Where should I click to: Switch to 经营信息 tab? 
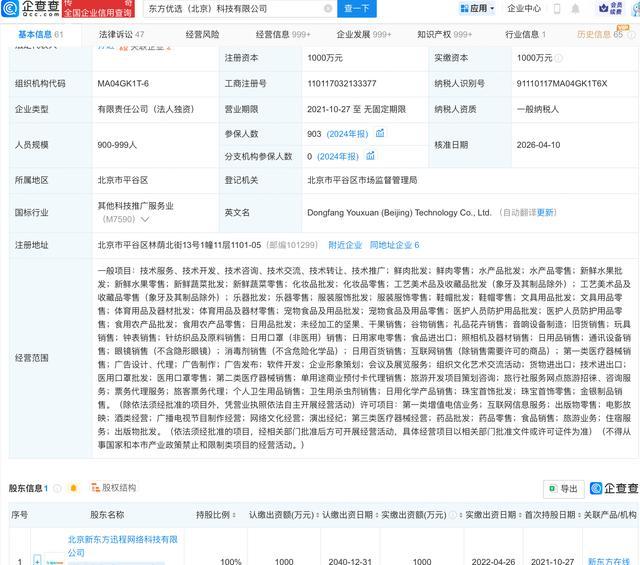click(x=283, y=35)
